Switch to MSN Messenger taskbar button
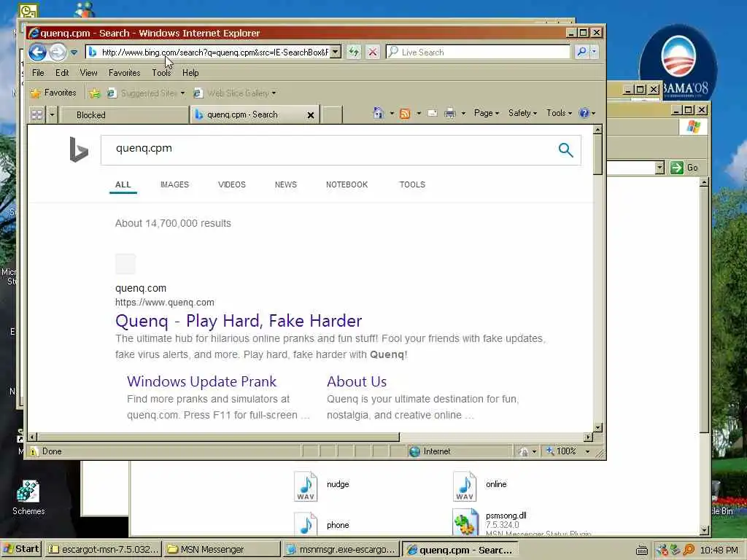Image resolution: width=747 pixels, height=560 pixels. [222, 550]
